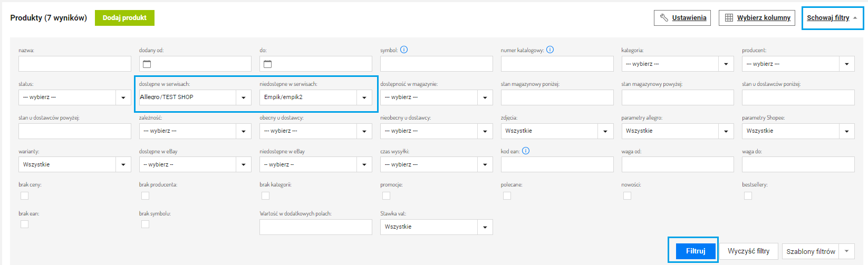The width and height of the screenshot is (868, 265).
Task: Click into the 'nazwa' text field
Action: pyautogui.click(x=74, y=64)
